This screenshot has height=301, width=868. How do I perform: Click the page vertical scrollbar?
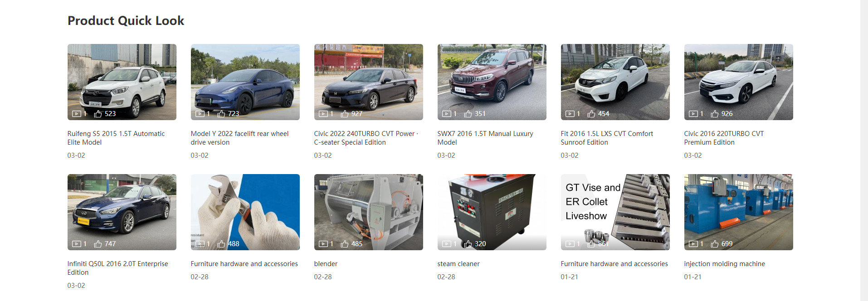click(864, 150)
